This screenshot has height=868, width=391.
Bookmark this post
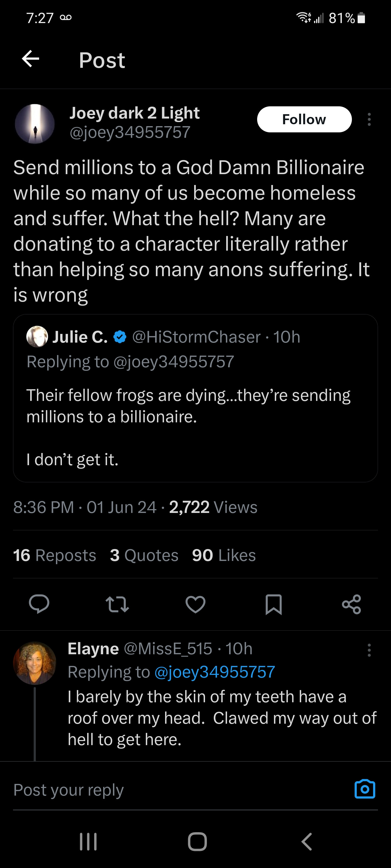[x=273, y=604]
